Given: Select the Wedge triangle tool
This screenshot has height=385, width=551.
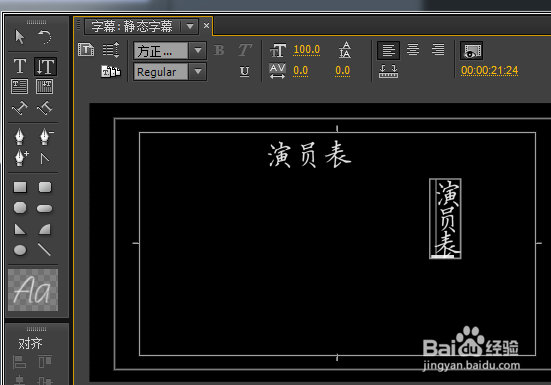Looking at the screenshot, I should tap(20, 229).
